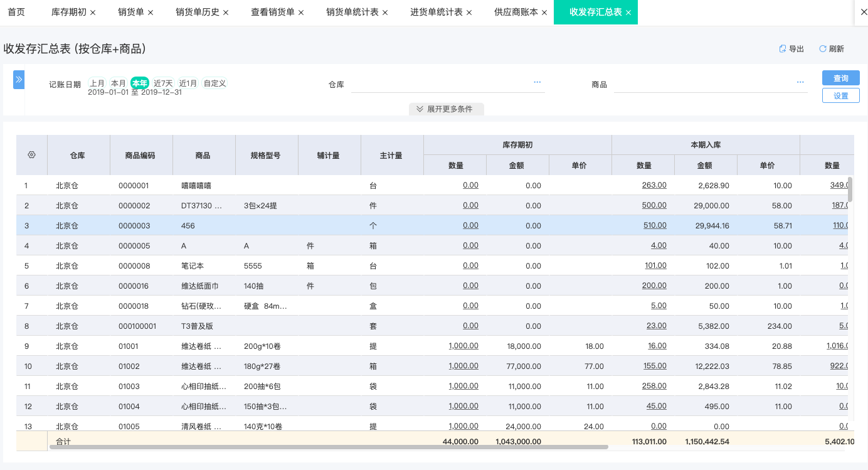Switch date range to 自定义
The width and height of the screenshot is (868, 470).
click(214, 82)
